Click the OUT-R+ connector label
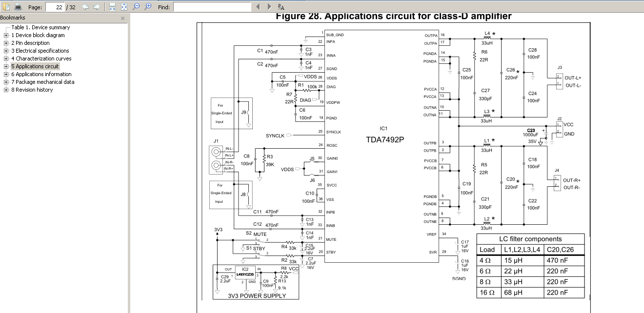Viewport: 644px width, 313px height. (x=572, y=180)
